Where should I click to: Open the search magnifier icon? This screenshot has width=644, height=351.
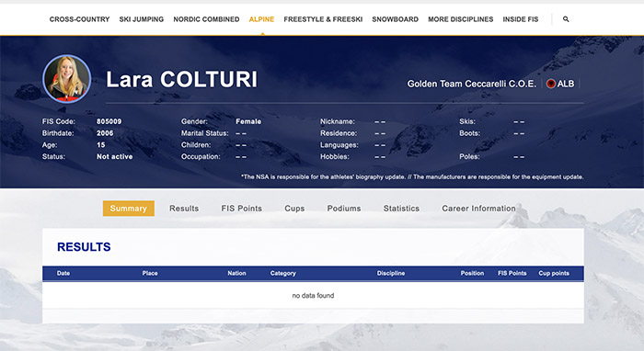coord(566,19)
